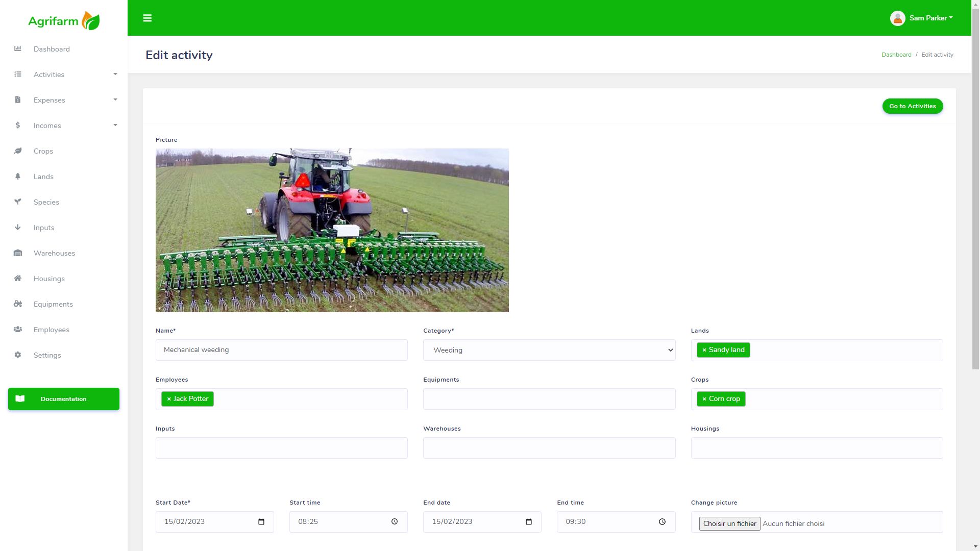This screenshot has width=980, height=551.
Task: Click the Species seedling icon in sidebar
Action: (x=18, y=202)
